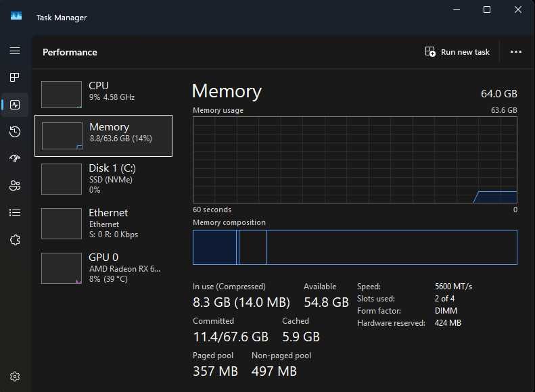
Task: Switch to the Users page
Action: pyautogui.click(x=15, y=186)
